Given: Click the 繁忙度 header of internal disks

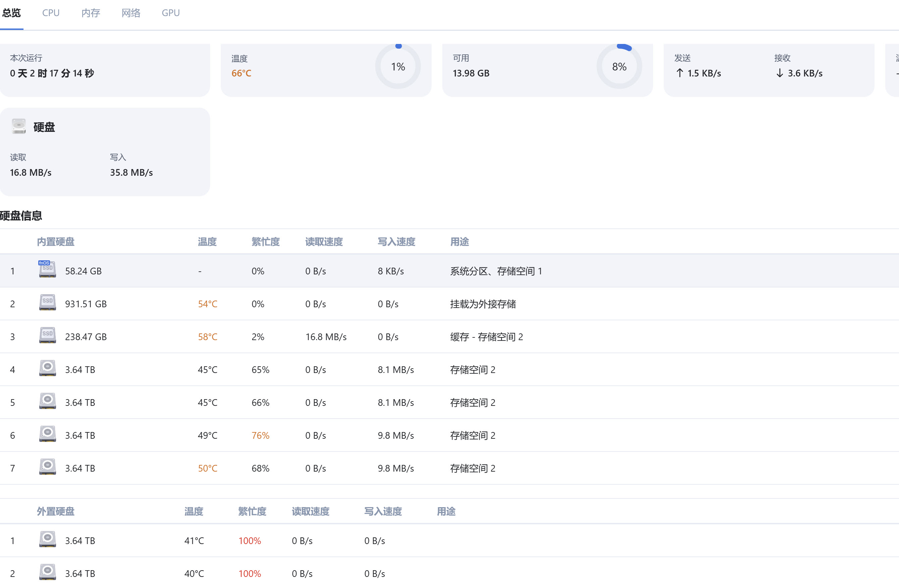Looking at the screenshot, I should tap(265, 242).
